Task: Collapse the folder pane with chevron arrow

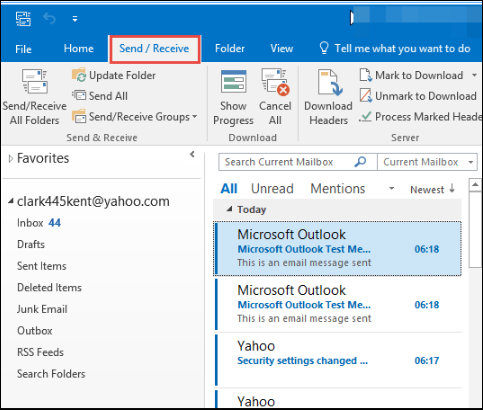Action: click(x=192, y=154)
